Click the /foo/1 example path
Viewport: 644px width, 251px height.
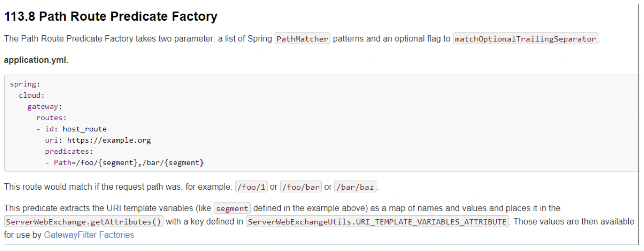coord(251,187)
